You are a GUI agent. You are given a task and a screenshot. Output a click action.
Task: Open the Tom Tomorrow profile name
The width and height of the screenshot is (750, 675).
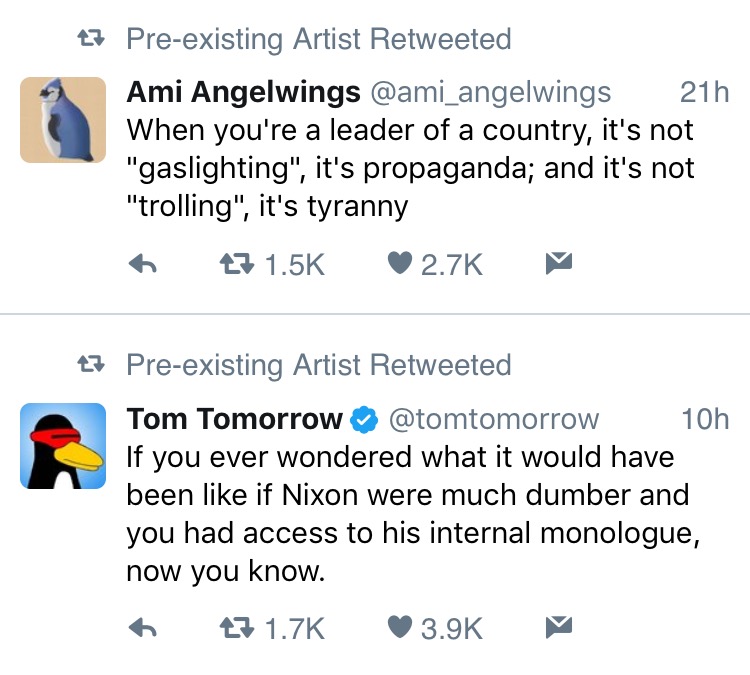[235, 419]
